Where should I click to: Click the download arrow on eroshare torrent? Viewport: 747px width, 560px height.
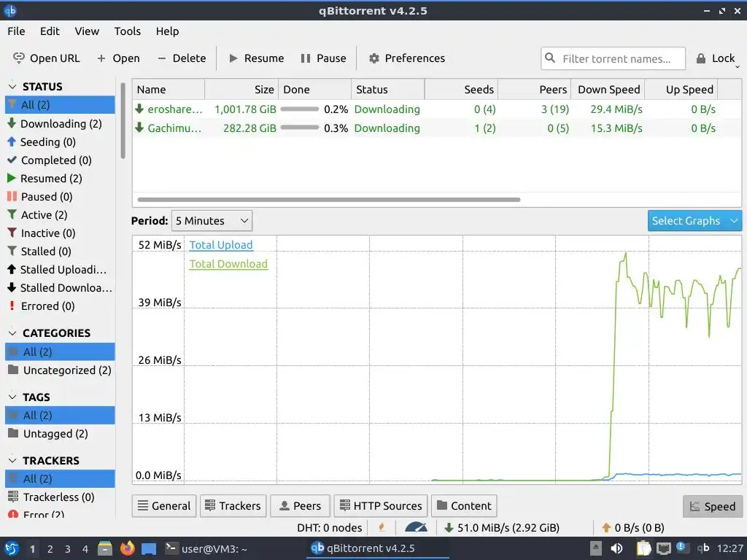139,109
